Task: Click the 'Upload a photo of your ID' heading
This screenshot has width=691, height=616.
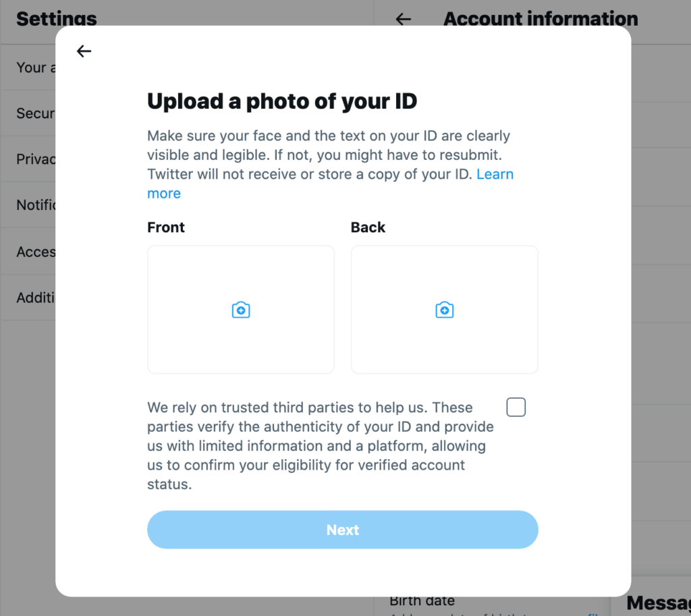Action: click(282, 101)
